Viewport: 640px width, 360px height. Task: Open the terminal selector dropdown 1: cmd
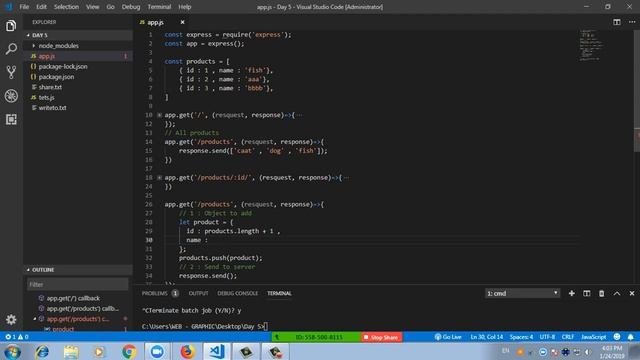522,293
